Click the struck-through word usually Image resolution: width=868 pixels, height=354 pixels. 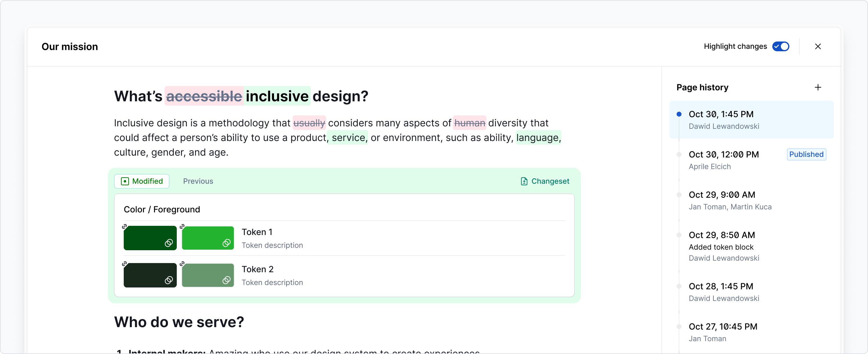(309, 123)
